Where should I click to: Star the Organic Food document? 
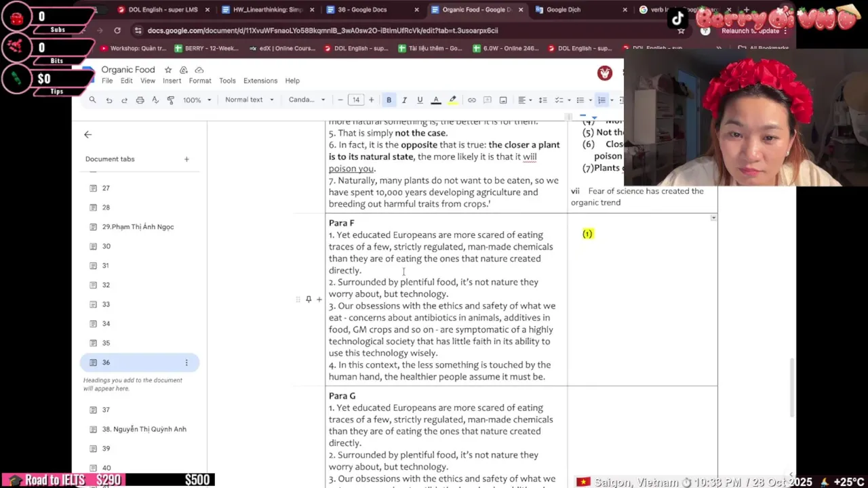168,70
